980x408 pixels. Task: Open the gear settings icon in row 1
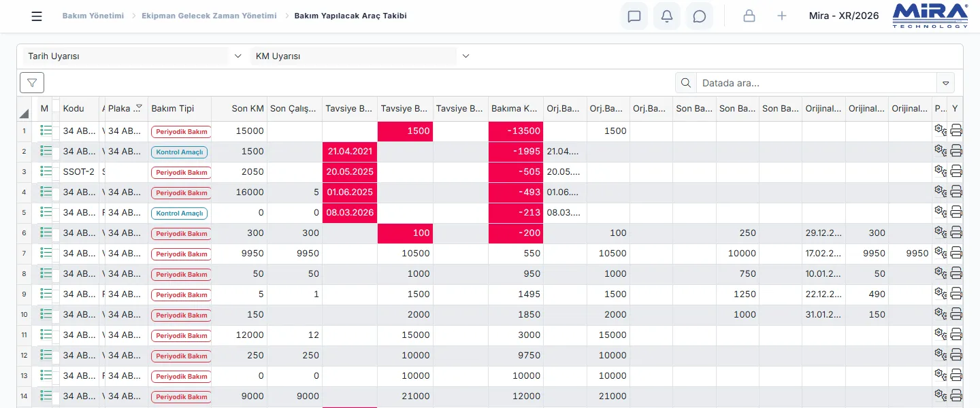pos(941,131)
